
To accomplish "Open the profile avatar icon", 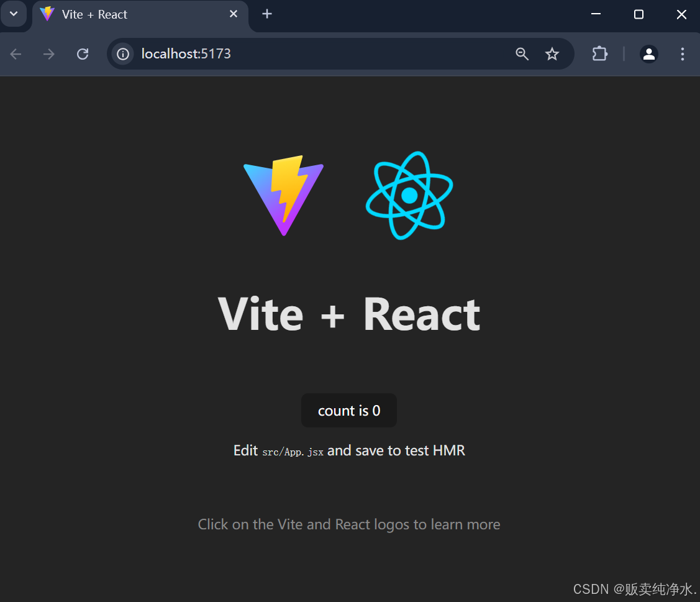I will (x=648, y=54).
